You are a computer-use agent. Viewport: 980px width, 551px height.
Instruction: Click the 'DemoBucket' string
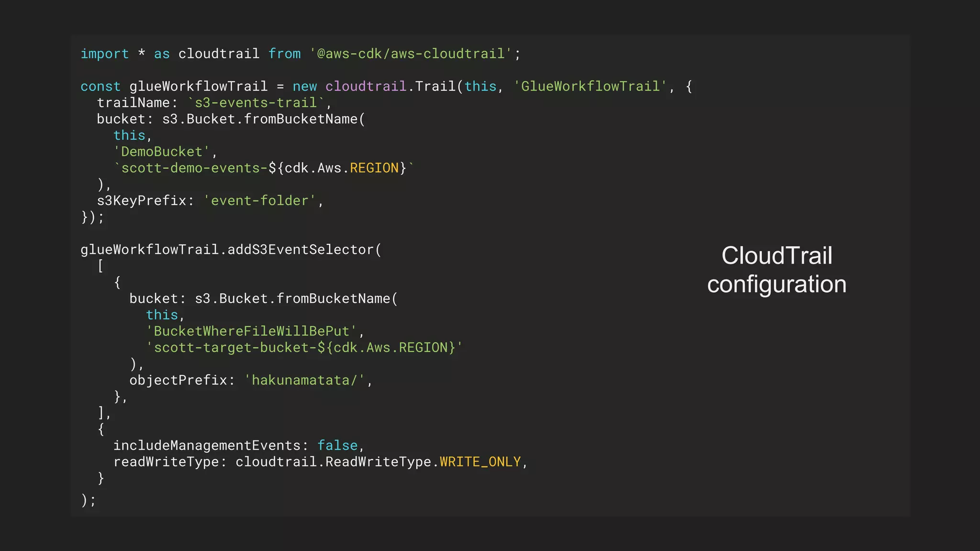point(162,152)
